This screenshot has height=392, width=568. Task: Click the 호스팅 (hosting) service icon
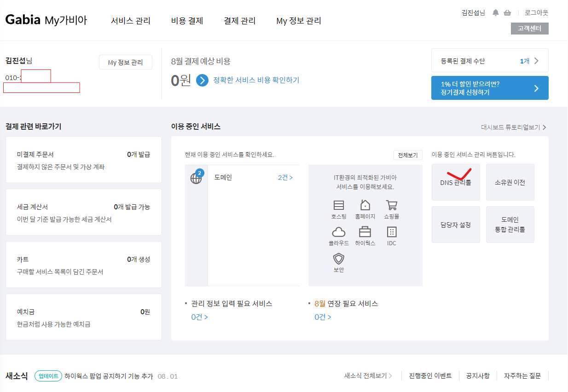(339, 206)
